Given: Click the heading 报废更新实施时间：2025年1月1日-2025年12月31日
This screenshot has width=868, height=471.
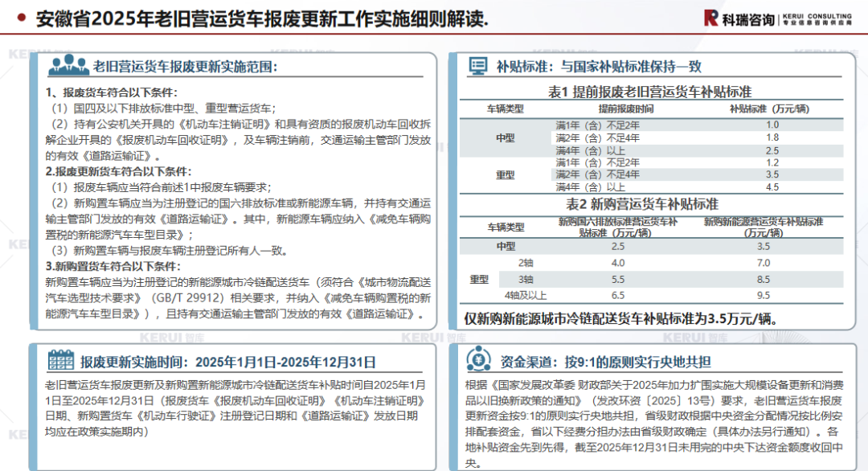Looking at the screenshot, I should point(228,362).
